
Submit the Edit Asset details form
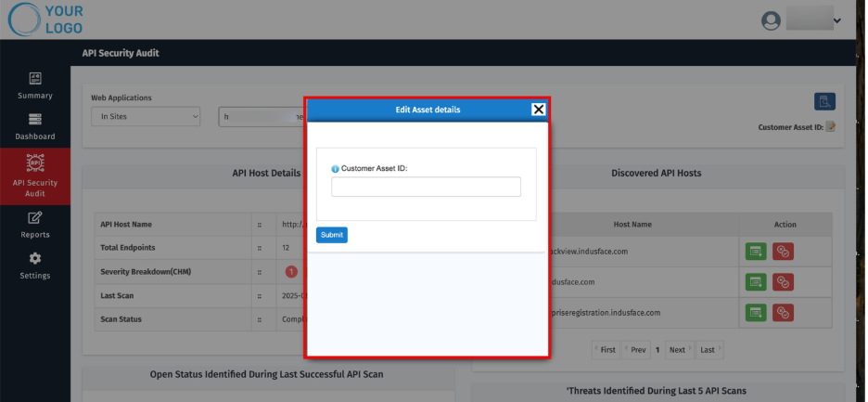point(332,235)
